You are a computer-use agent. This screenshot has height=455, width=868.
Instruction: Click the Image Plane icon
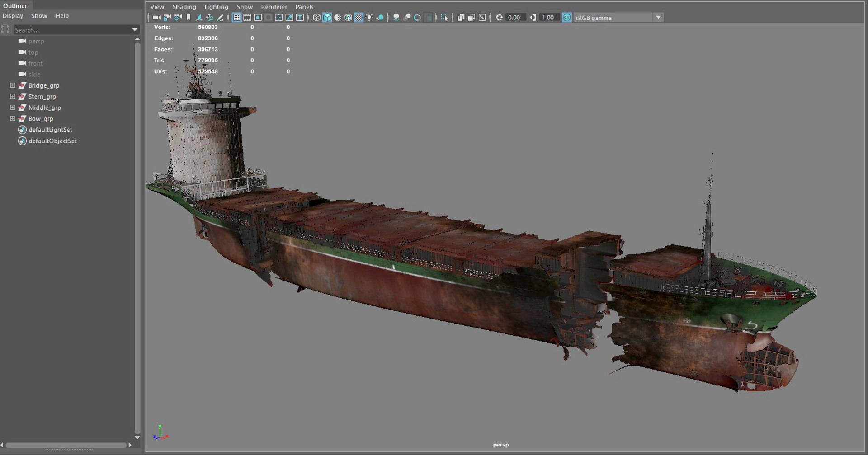[199, 17]
